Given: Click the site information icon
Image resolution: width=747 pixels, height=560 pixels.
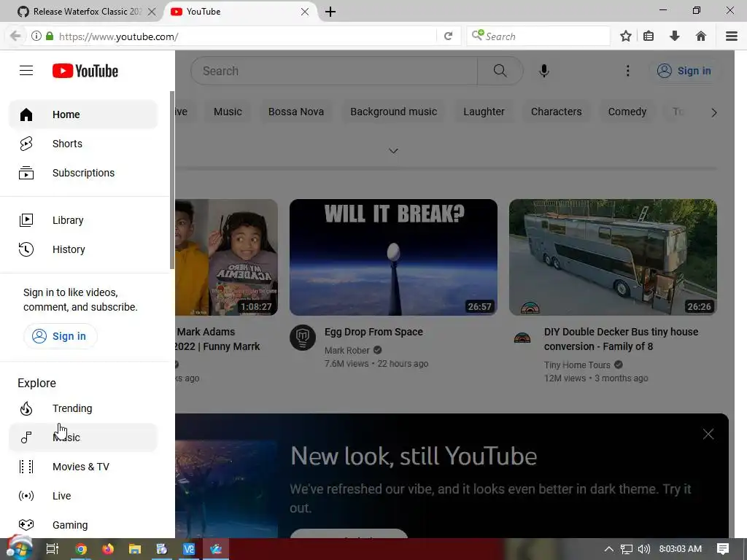Looking at the screenshot, I should coord(36,36).
